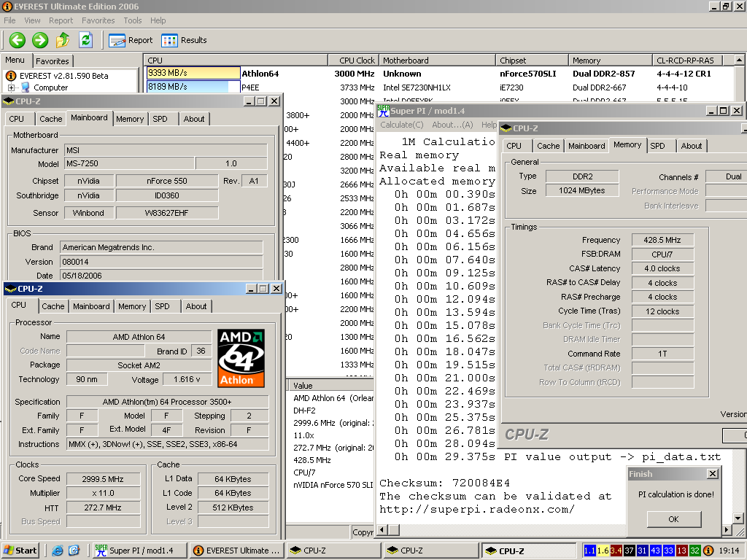Launch Internet Explorer from quick launch

click(x=58, y=551)
